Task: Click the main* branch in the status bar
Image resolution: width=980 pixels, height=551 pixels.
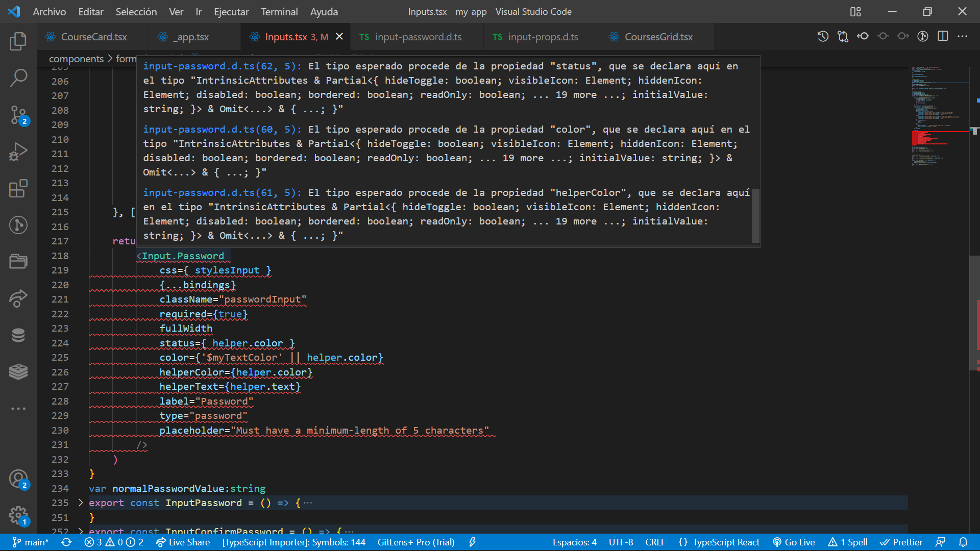Action: pyautogui.click(x=30, y=542)
